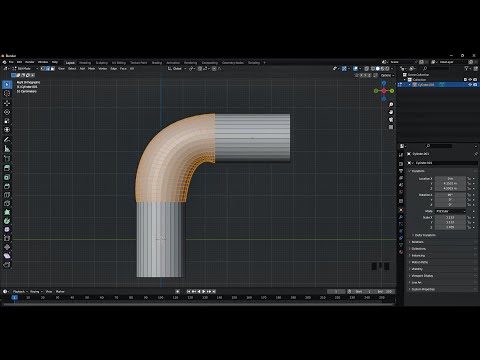Image resolution: width=480 pixels, height=360 pixels.
Task: Open the Material properties tab
Action: 401,252
